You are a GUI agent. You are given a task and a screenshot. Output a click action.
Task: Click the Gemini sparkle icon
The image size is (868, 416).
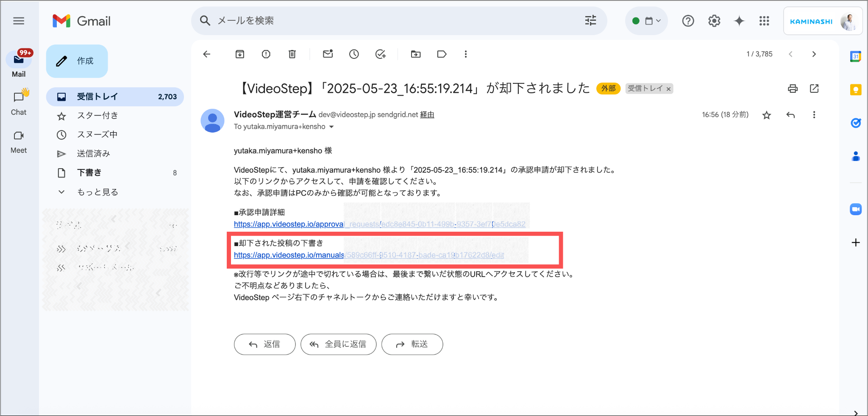(739, 21)
